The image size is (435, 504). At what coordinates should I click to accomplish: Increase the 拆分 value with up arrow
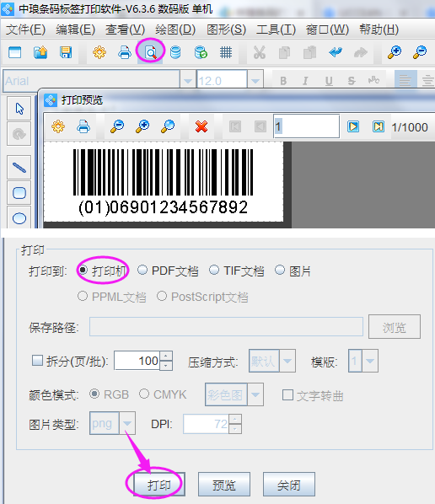166,356
